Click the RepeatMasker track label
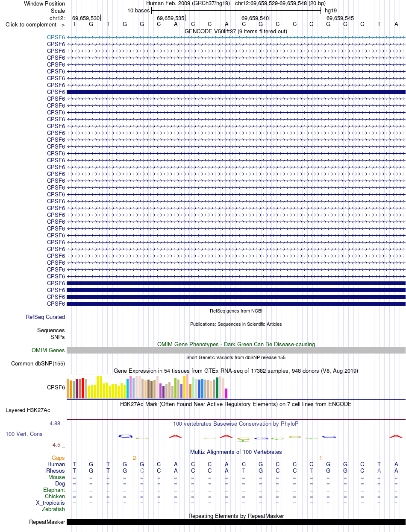406x532 pixels. pos(47,522)
